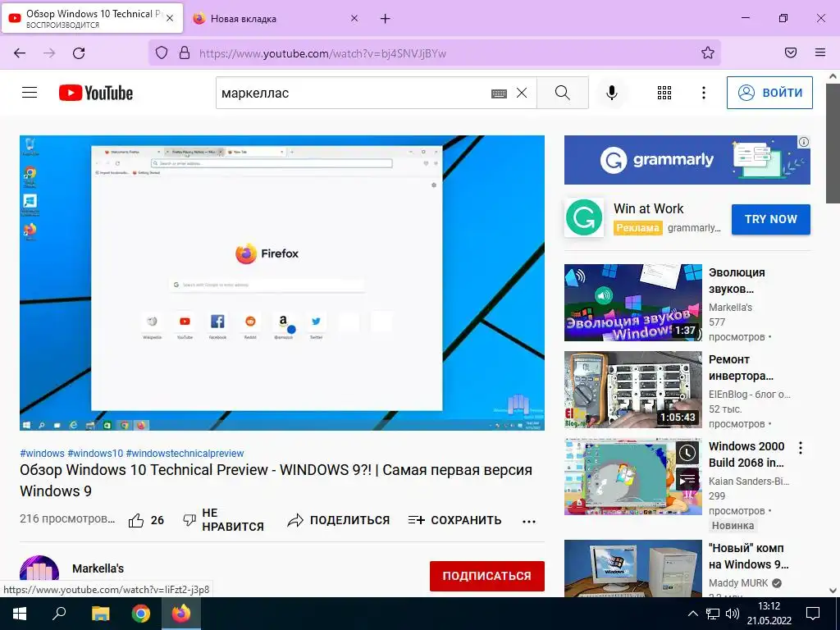The height and width of the screenshot is (630, 840).
Task: Click the video player area
Action: click(282, 282)
